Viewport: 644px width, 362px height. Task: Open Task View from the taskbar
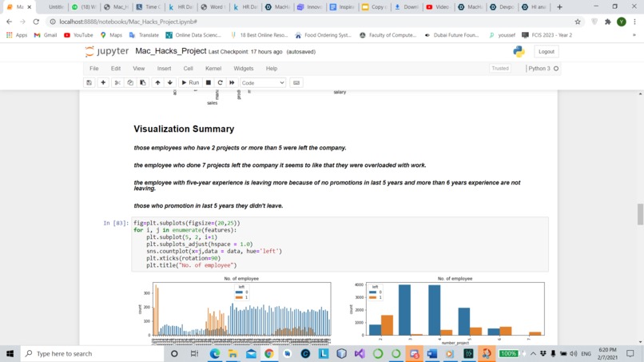click(x=194, y=353)
